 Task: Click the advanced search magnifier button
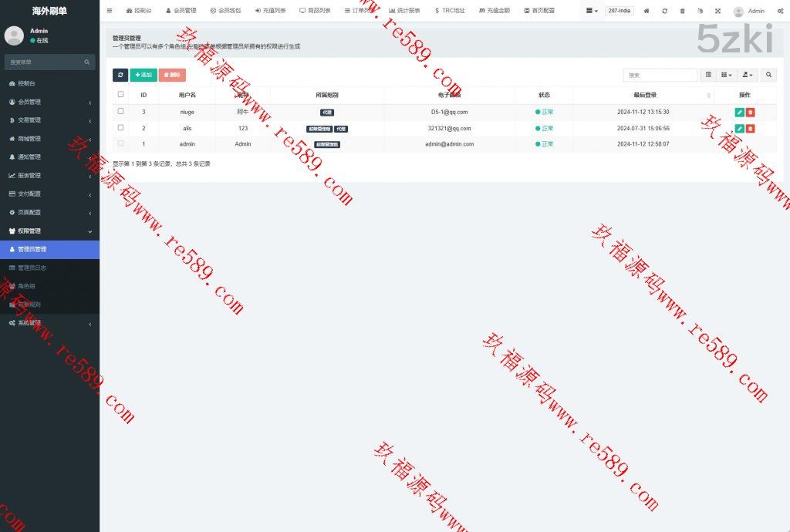click(x=768, y=75)
